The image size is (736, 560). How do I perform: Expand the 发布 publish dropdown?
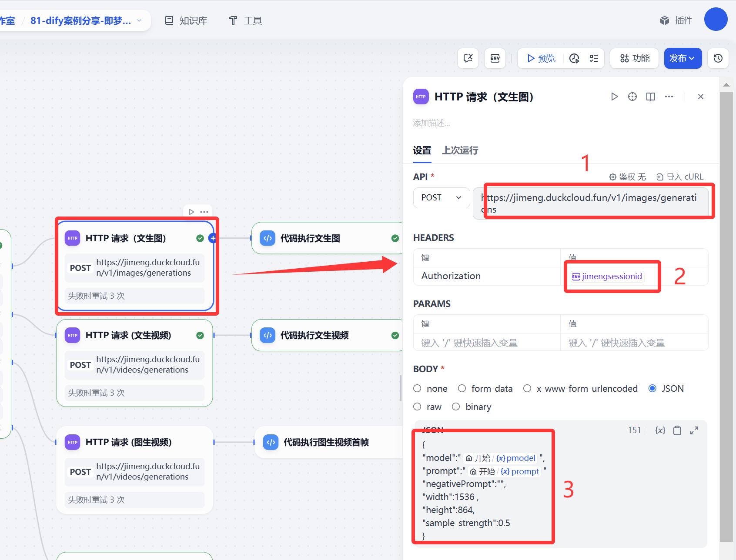[683, 58]
